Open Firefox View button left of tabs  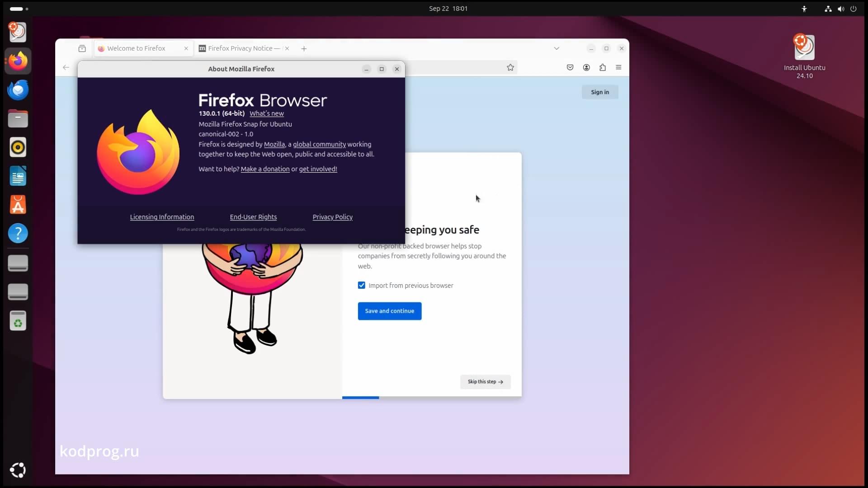[82, 48]
